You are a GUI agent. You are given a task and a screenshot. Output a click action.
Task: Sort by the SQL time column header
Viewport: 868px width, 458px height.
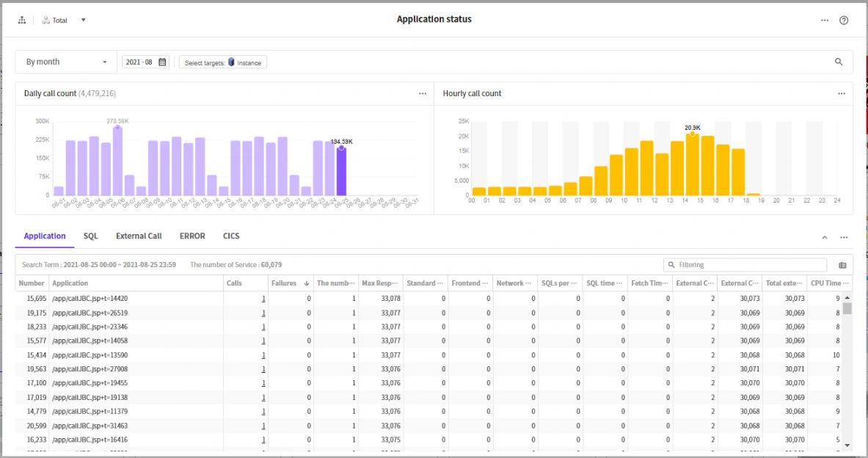(605, 283)
